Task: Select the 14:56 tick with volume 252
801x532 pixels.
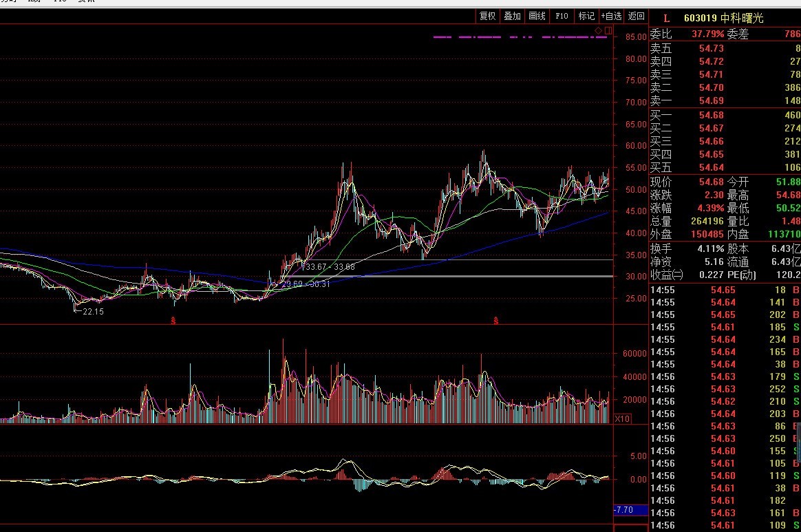Action: [x=725, y=390]
